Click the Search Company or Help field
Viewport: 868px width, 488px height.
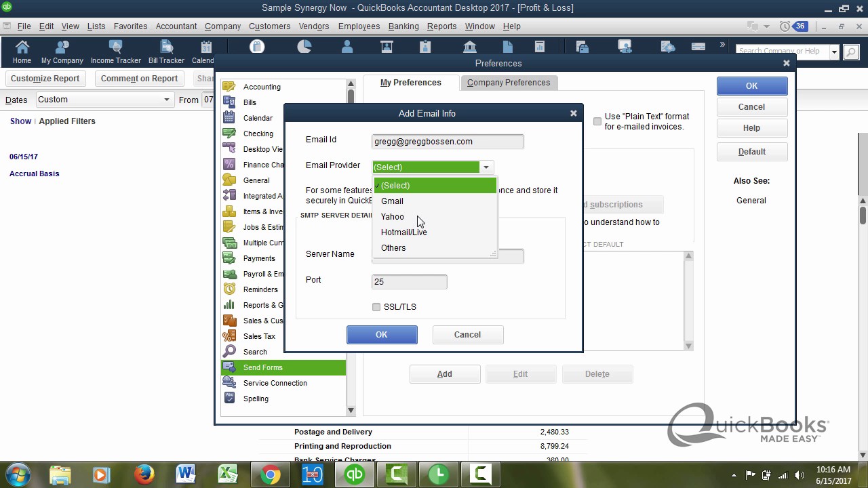[781, 52]
